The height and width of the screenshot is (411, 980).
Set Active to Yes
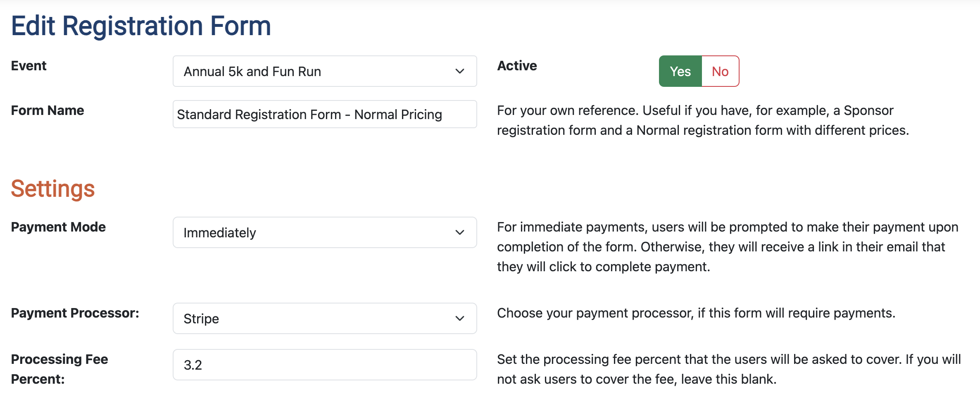point(680,71)
